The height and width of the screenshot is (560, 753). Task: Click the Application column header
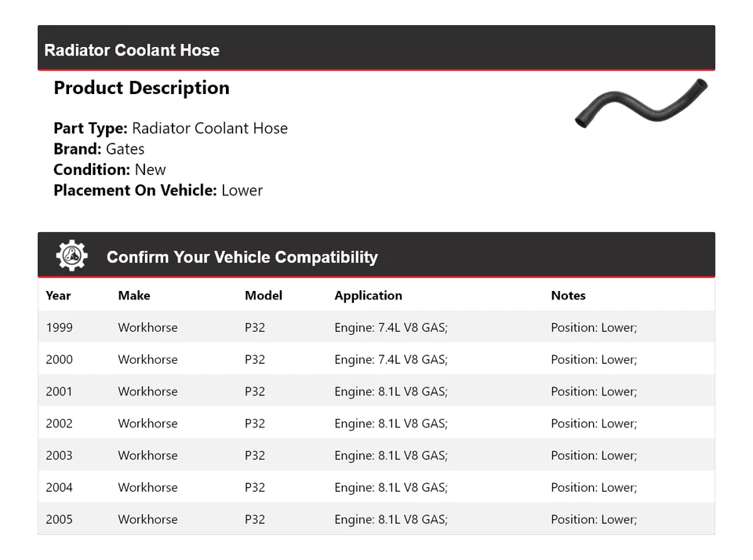tap(368, 296)
